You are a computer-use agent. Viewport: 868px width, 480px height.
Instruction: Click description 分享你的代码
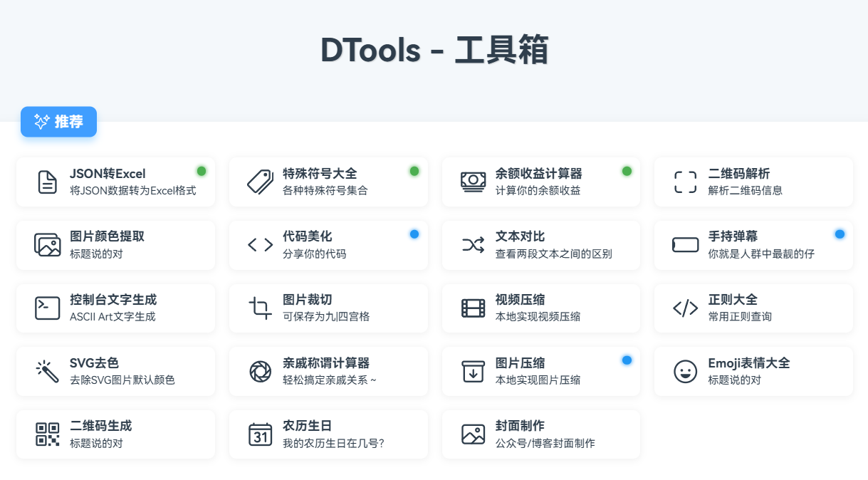[315, 254]
